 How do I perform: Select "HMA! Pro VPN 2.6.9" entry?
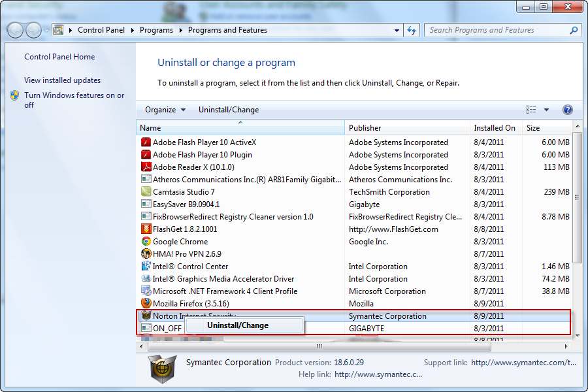click(187, 254)
